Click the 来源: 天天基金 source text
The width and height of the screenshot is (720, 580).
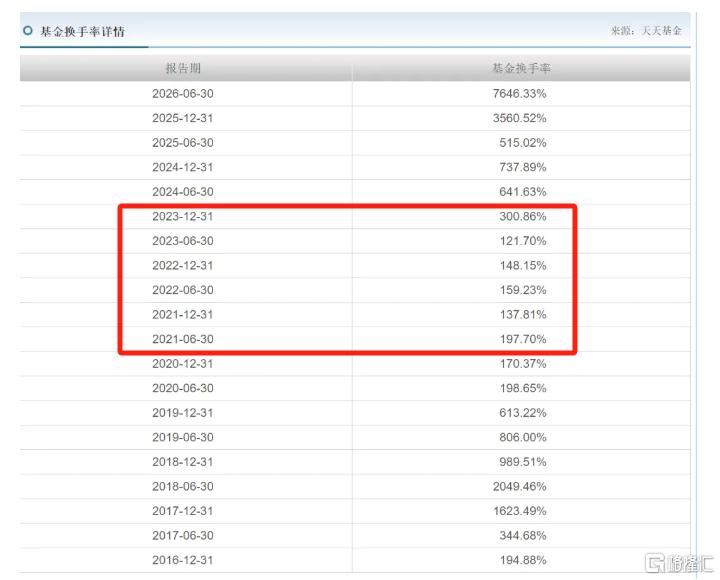coord(646,31)
